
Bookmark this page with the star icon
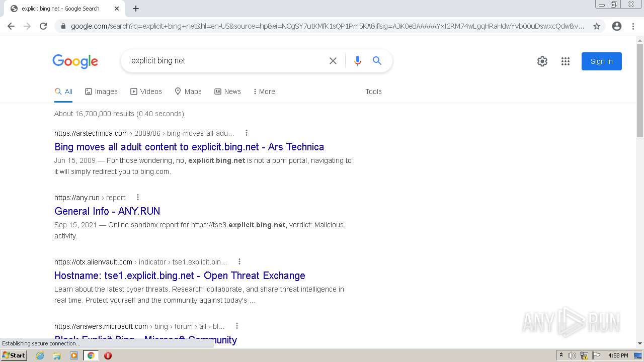[x=597, y=26]
